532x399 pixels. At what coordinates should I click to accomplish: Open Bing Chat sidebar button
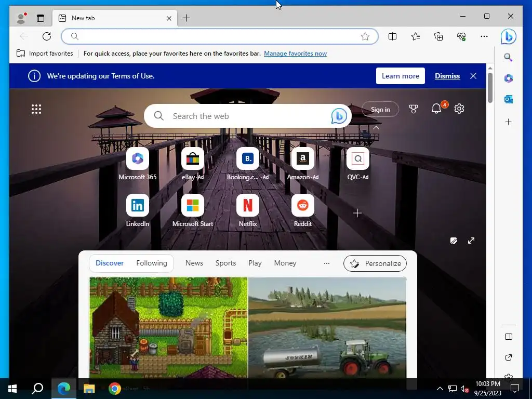point(508,36)
